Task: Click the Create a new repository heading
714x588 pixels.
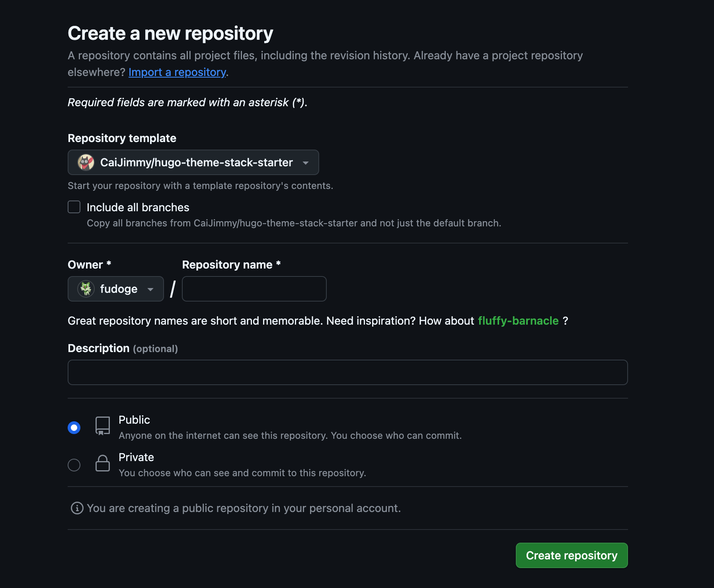Action: (170, 33)
